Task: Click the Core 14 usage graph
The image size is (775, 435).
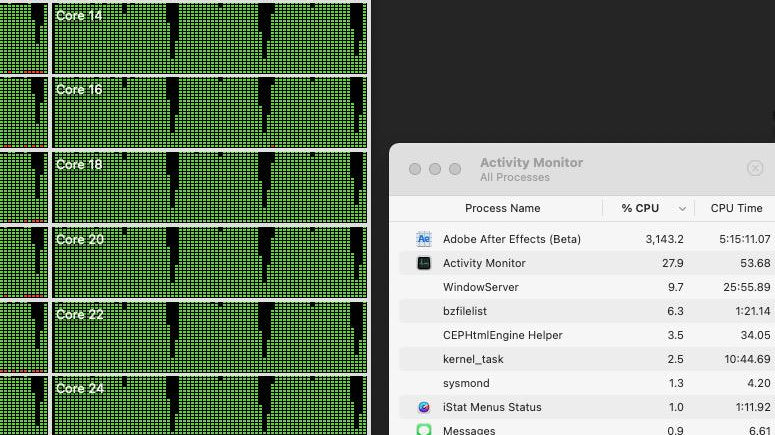Action: pos(209,36)
